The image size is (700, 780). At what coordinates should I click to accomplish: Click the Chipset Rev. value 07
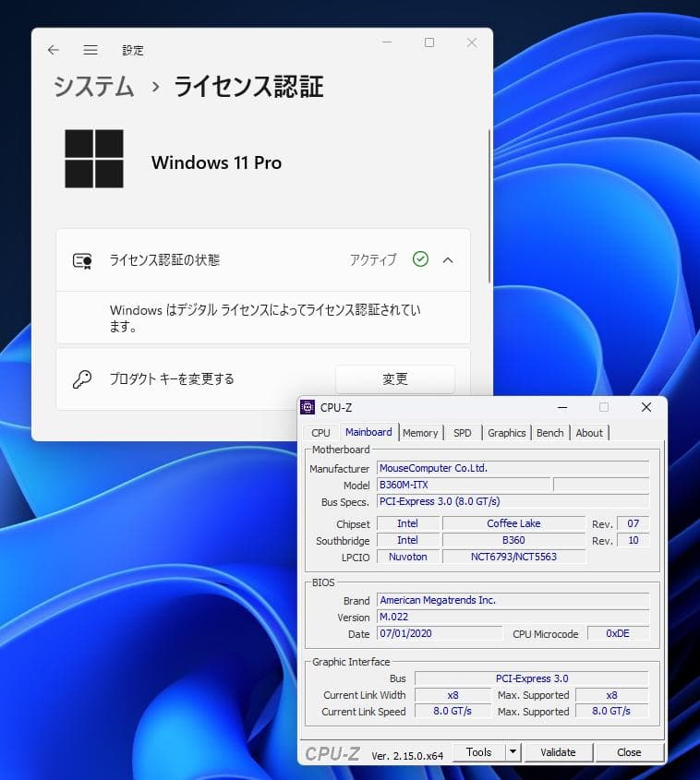point(633,523)
